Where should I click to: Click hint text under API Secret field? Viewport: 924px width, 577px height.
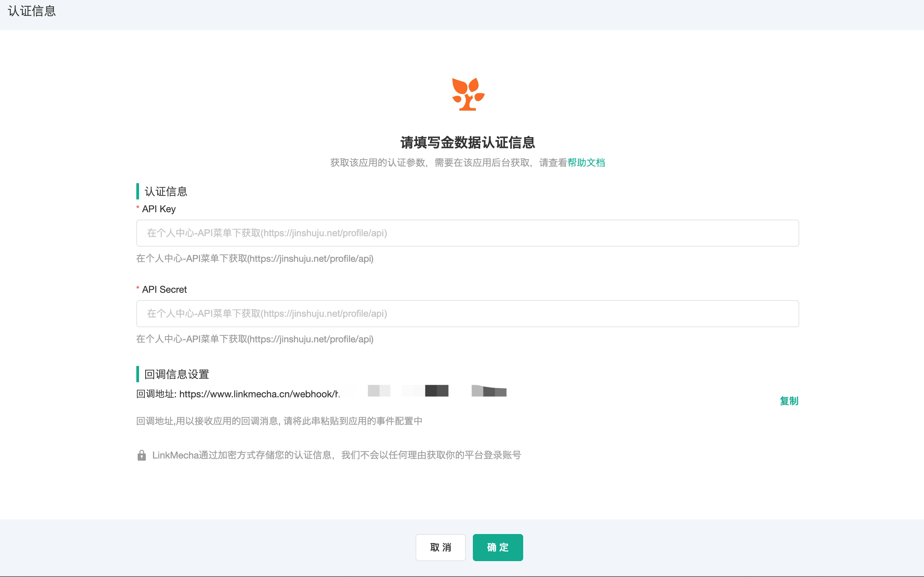tap(255, 339)
